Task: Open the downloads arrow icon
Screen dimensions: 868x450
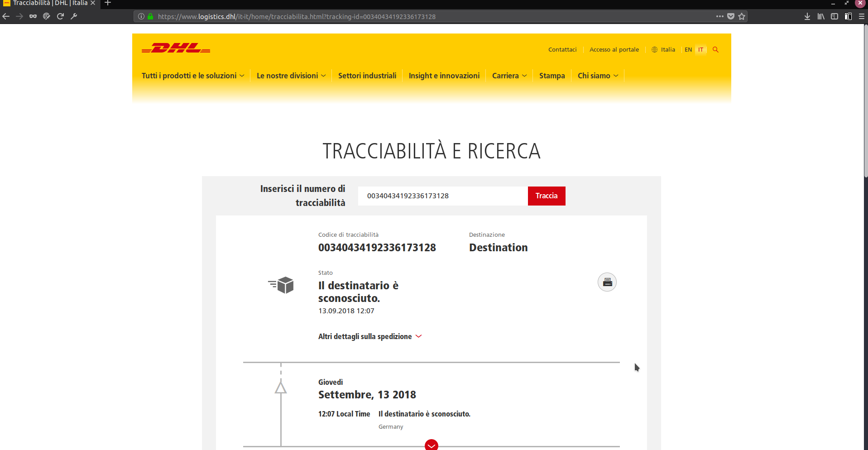Action: tap(807, 16)
